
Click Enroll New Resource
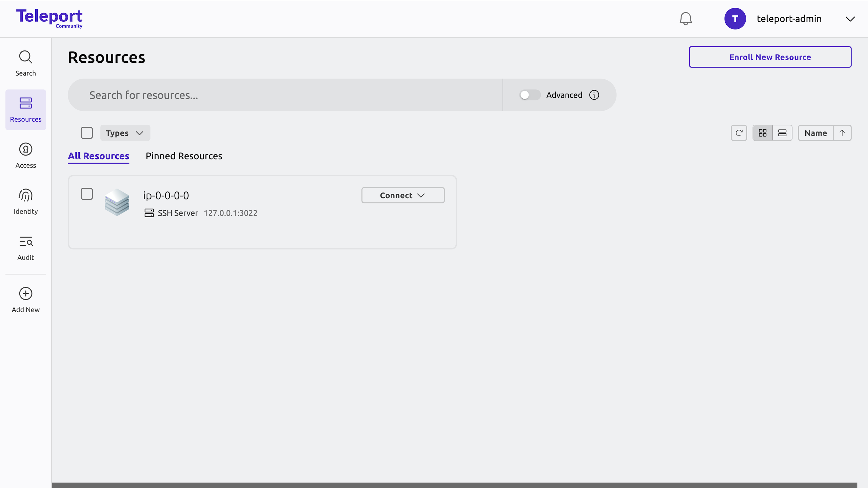click(x=770, y=57)
